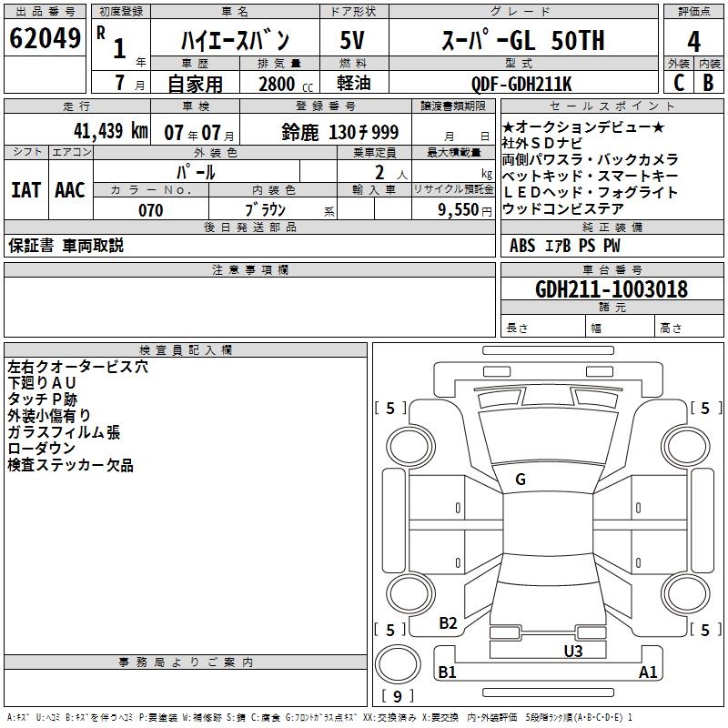Image resolution: width=728 pixels, height=728 pixels.
Task: Click the grade スーパーGL 50TH
Action: [523, 40]
